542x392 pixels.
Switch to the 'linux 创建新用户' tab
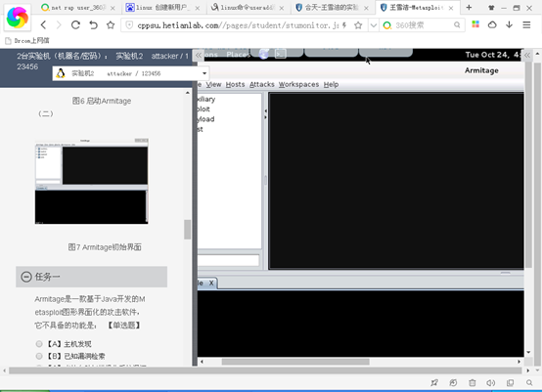pos(161,7)
